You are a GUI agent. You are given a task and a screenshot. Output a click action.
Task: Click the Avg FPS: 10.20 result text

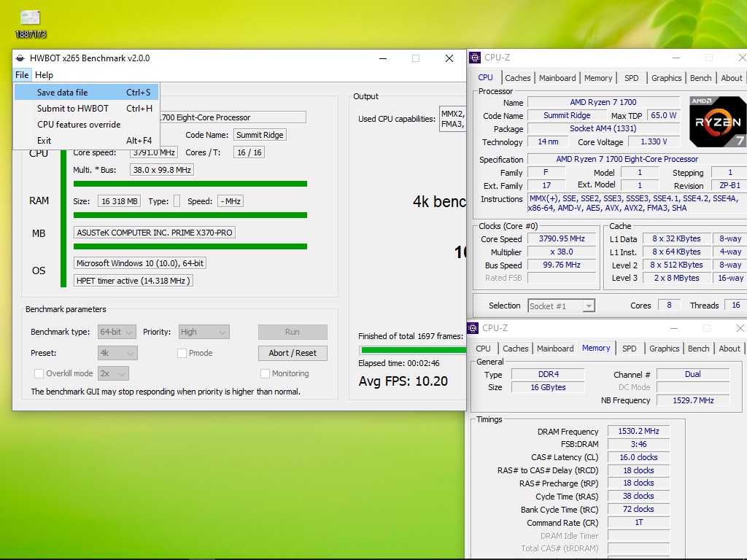tap(403, 381)
